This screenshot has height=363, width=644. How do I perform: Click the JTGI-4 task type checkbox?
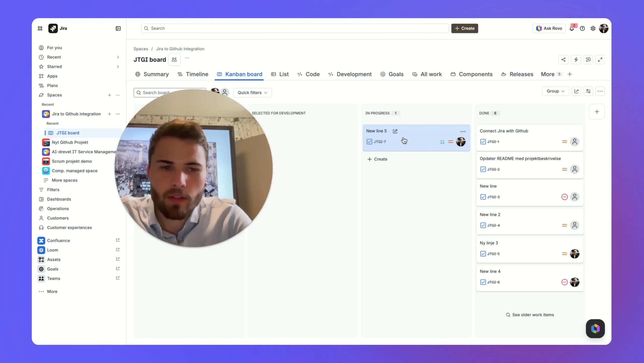(483, 225)
